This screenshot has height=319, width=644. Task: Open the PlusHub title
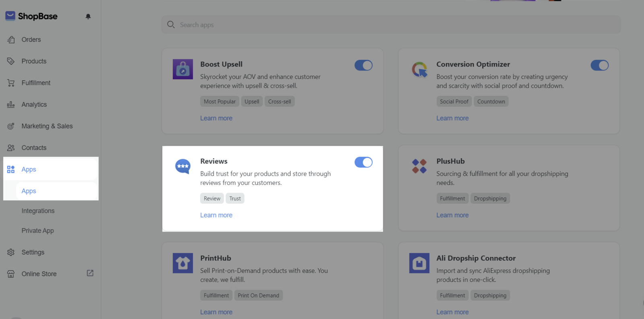[450, 161]
